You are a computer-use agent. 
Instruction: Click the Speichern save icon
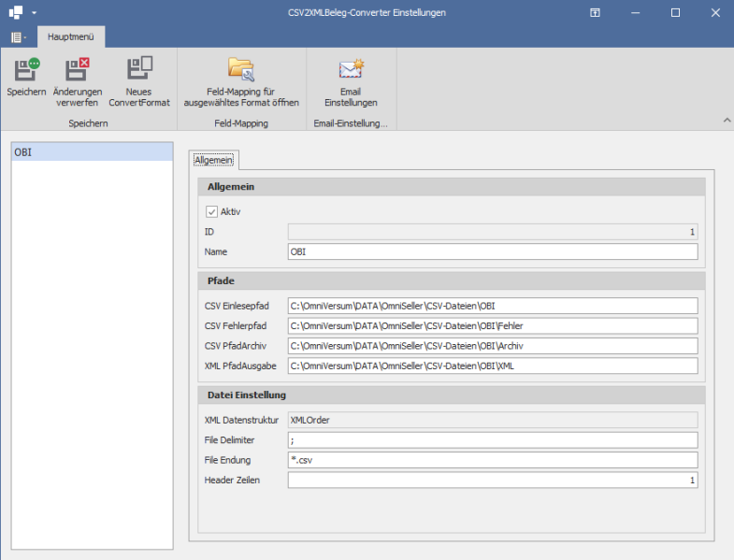(26, 71)
